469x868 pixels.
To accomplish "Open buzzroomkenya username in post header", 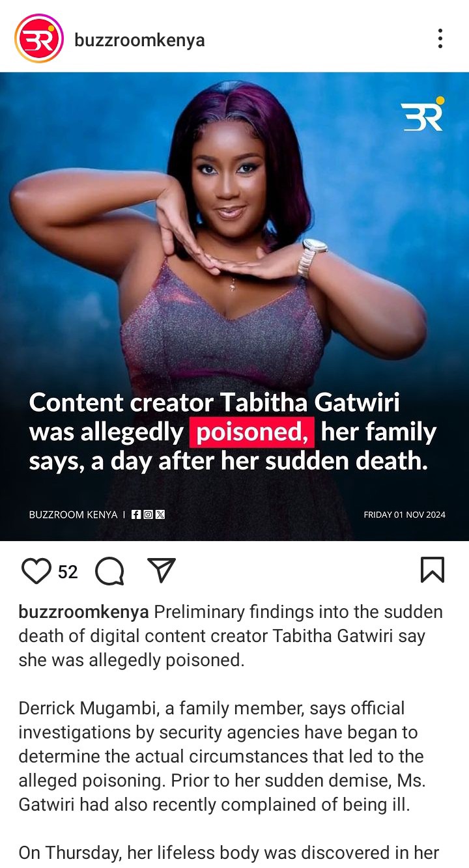I will click(139, 40).
